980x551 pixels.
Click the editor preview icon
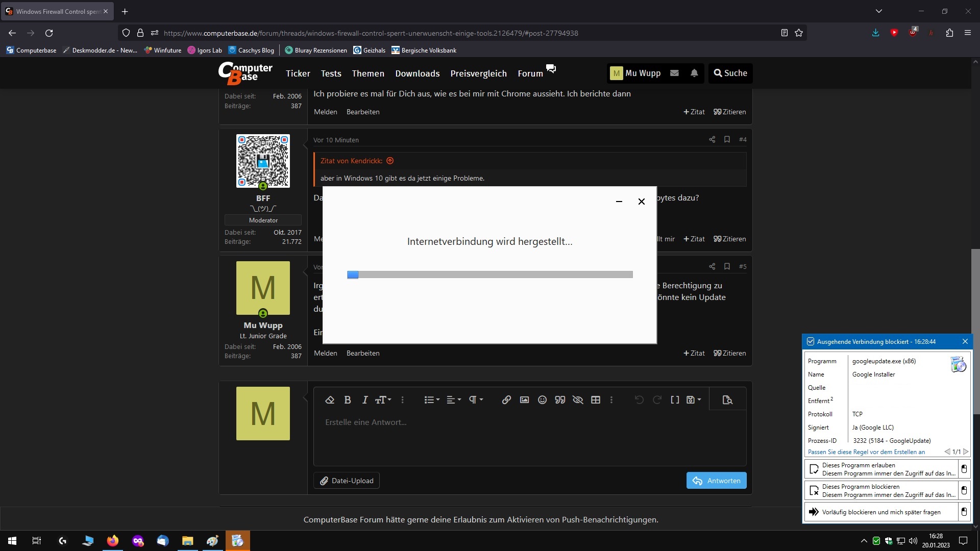(727, 400)
